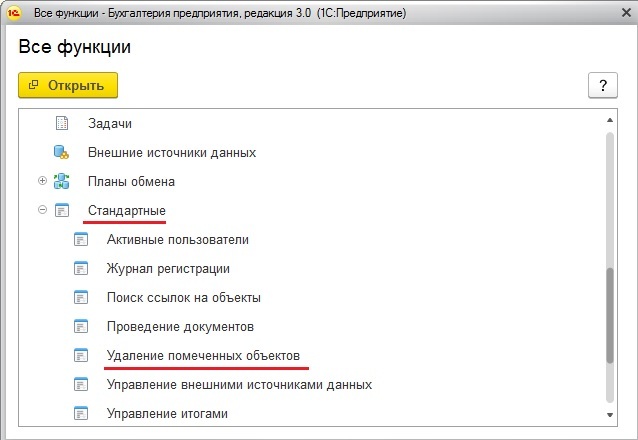Collapse the Стандартные tree node

(x=42, y=211)
